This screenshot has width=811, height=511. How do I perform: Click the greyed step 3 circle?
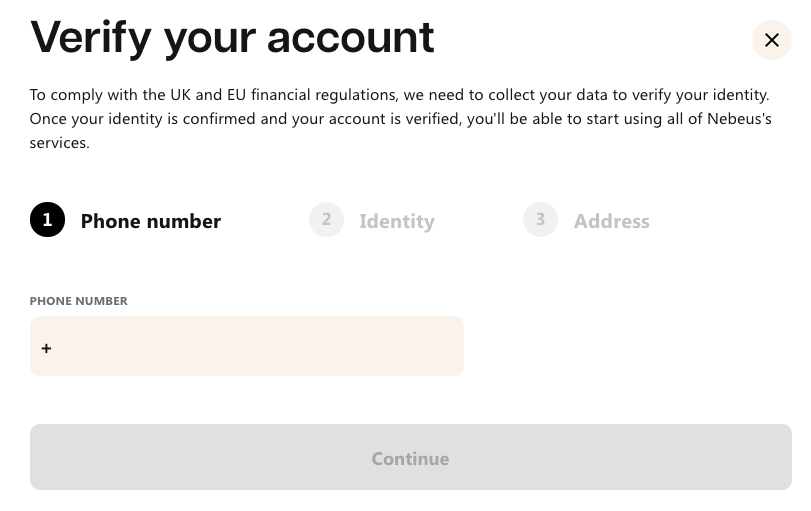point(540,220)
